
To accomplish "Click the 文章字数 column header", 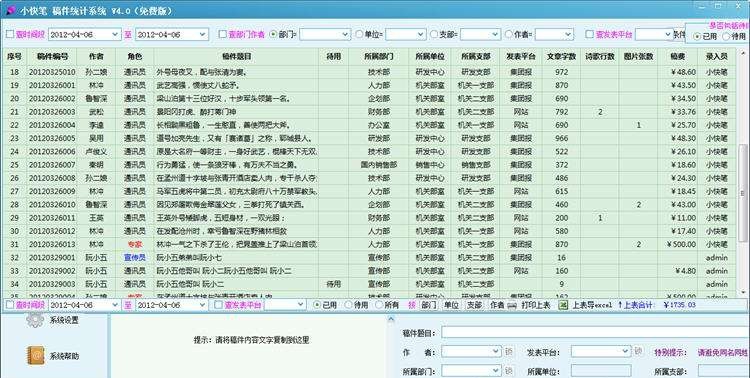I will (561, 56).
